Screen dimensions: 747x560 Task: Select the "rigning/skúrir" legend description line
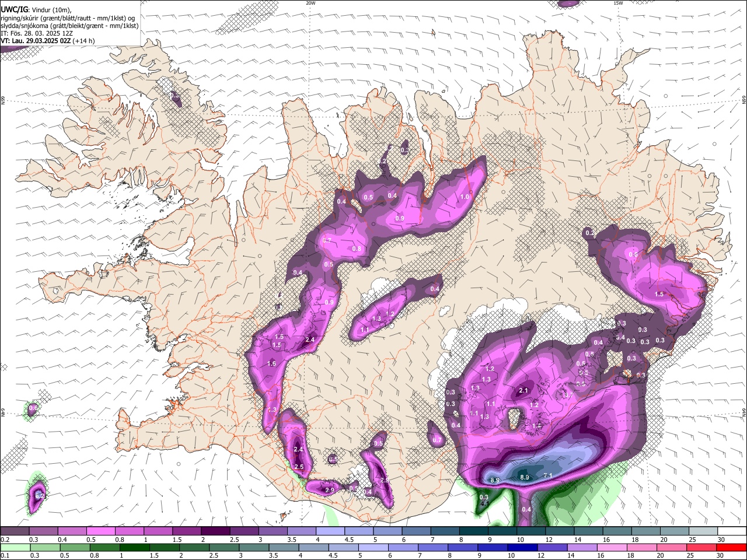click(68, 17)
